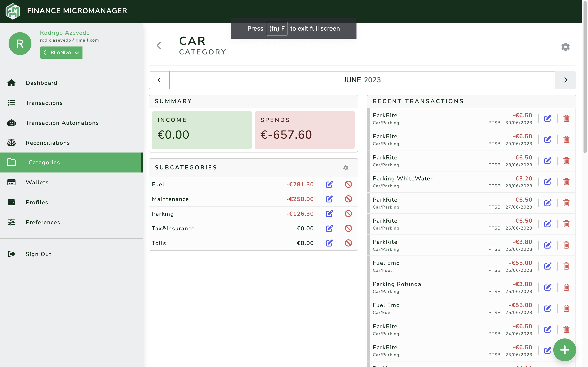This screenshot has width=588, height=367.
Task: Click the Rodrigo Azevedo avatar
Action: [x=20, y=44]
